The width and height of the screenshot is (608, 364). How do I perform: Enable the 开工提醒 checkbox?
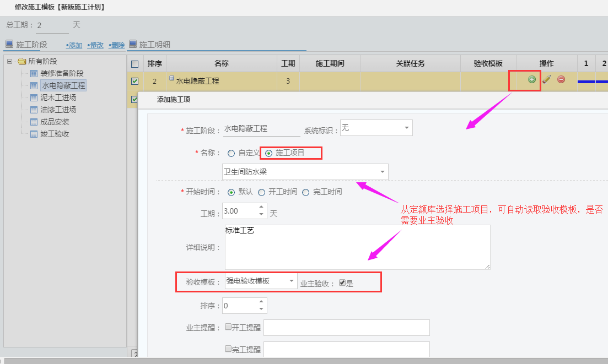[x=228, y=327]
